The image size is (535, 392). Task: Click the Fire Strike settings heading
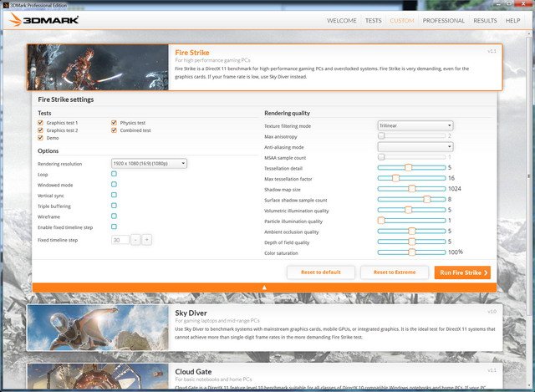(x=65, y=99)
